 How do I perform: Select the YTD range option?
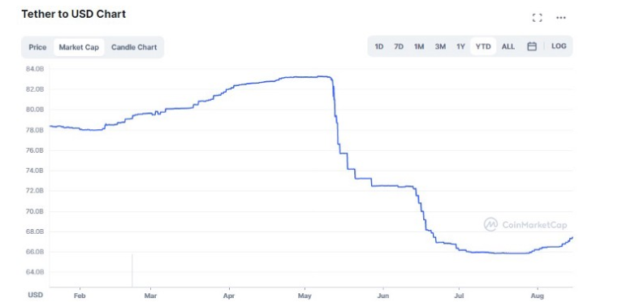[483, 46]
